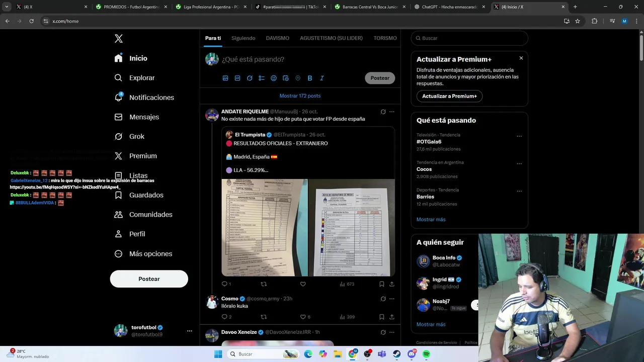644x362 pixels.
Task: Switch to the Siguiendo tab
Action: point(243,38)
